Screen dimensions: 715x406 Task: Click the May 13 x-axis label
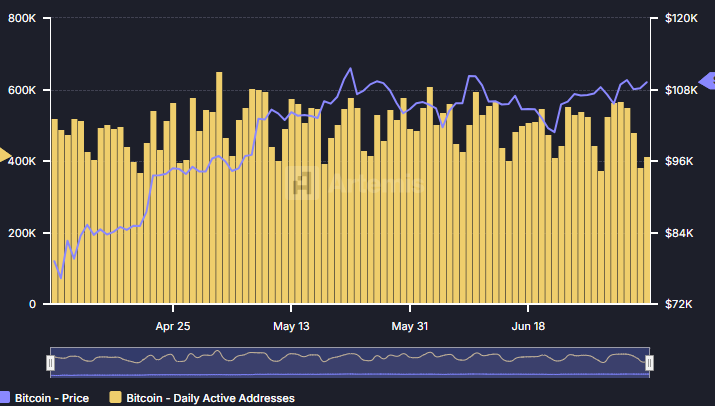pos(291,326)
